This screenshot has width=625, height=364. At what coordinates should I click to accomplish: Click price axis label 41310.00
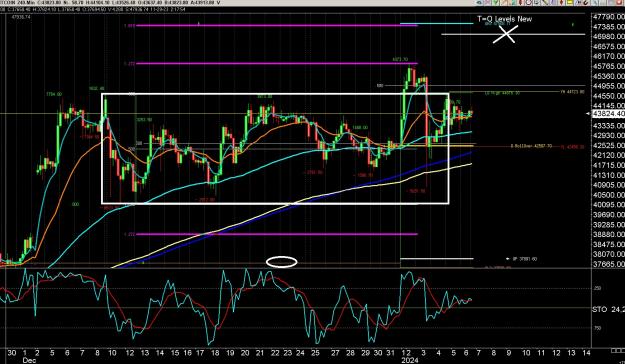point(609,175)
